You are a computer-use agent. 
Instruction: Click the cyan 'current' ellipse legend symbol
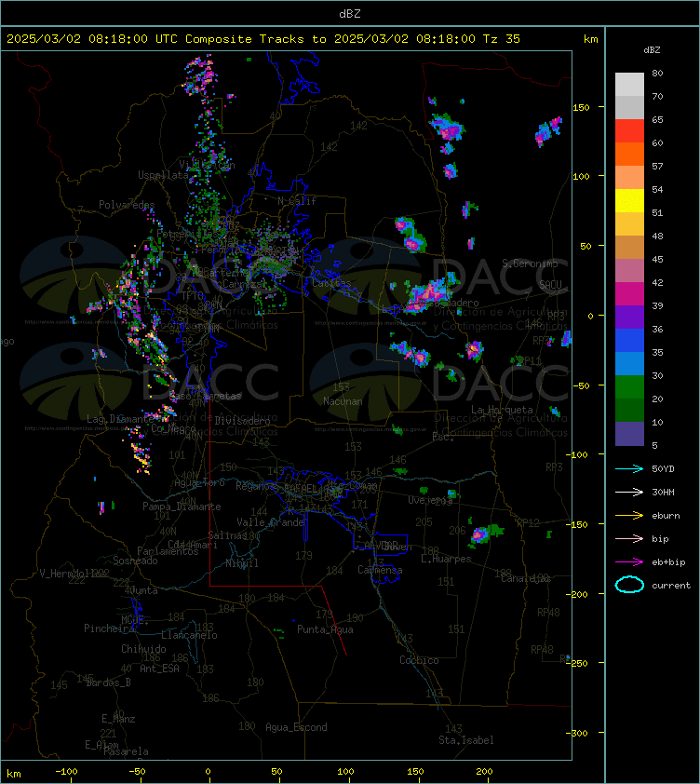click(x=629, y=585)
